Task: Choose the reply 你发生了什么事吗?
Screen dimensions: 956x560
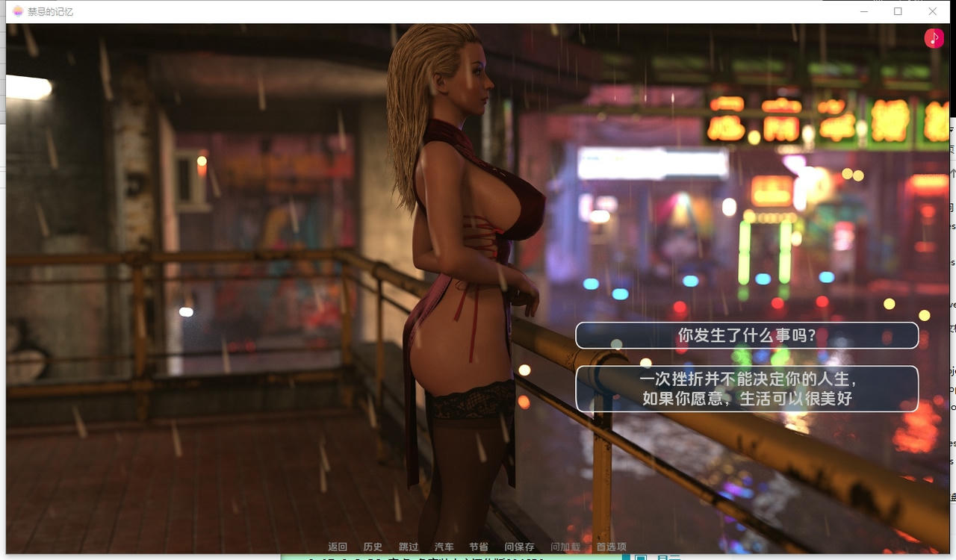Action: click(x=746, y=335)
